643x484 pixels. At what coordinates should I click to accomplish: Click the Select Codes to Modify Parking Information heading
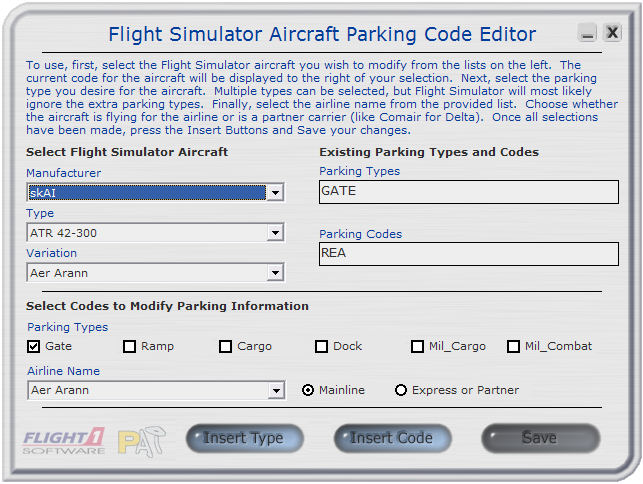click(167, 306)
